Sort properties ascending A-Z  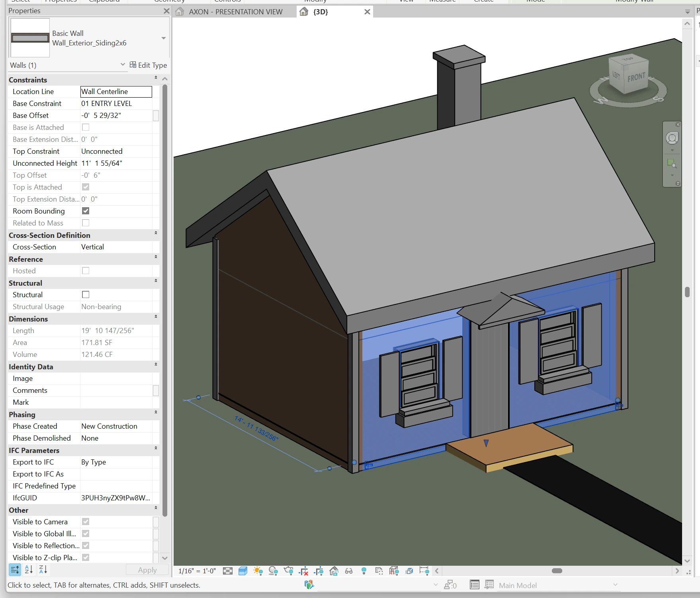click(x=29, y=570)
